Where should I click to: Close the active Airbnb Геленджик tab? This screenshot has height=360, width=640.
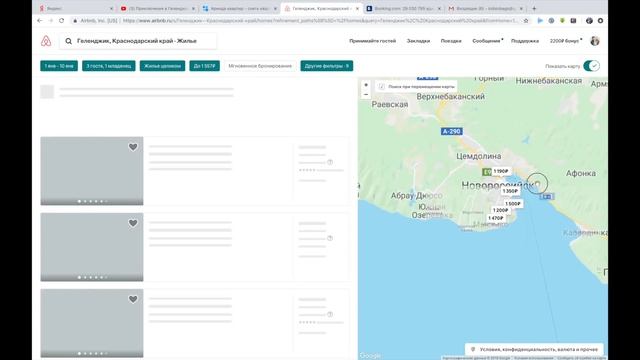click(x=358, y=8)
